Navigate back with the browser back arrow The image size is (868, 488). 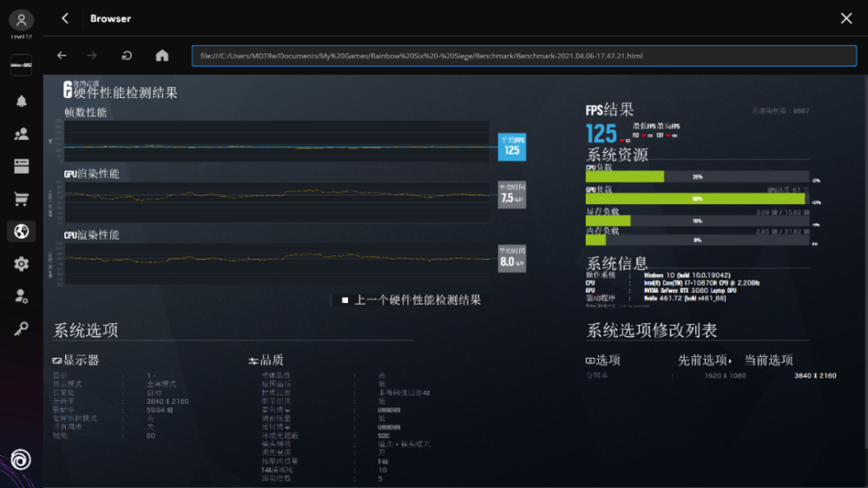62,56
